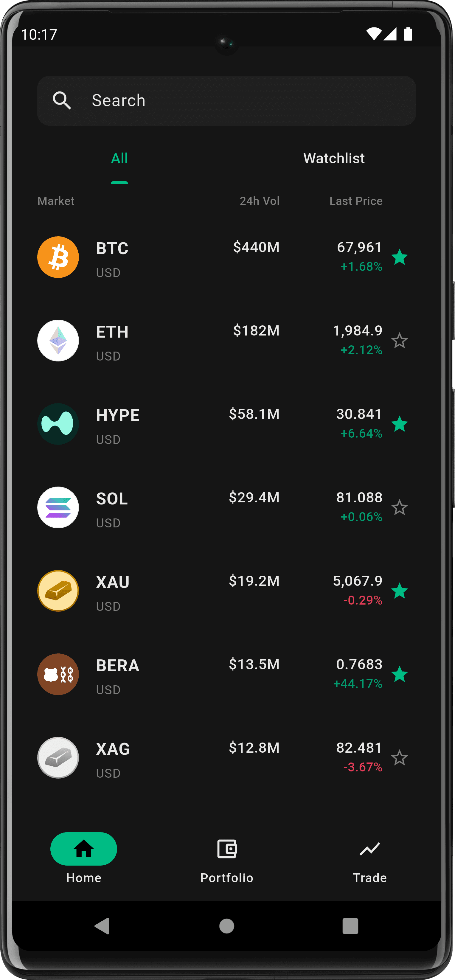This screenshot has height=980, width=455.
Task: Click the search magnifier icon
Action: tap(62, 100)
